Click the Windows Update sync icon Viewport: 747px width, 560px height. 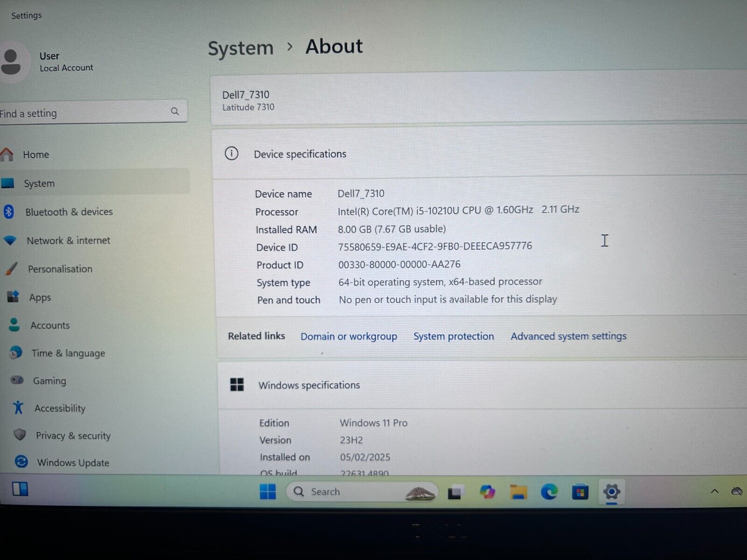click(21, 462)
